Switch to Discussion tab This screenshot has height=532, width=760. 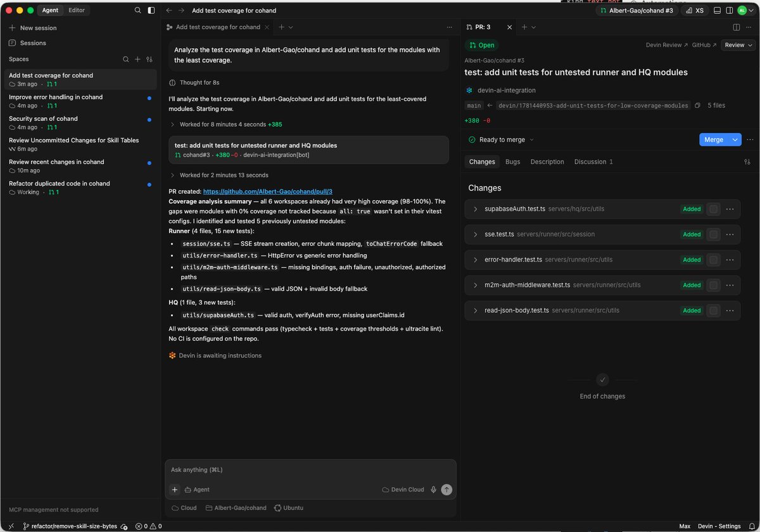coord(593,161)
